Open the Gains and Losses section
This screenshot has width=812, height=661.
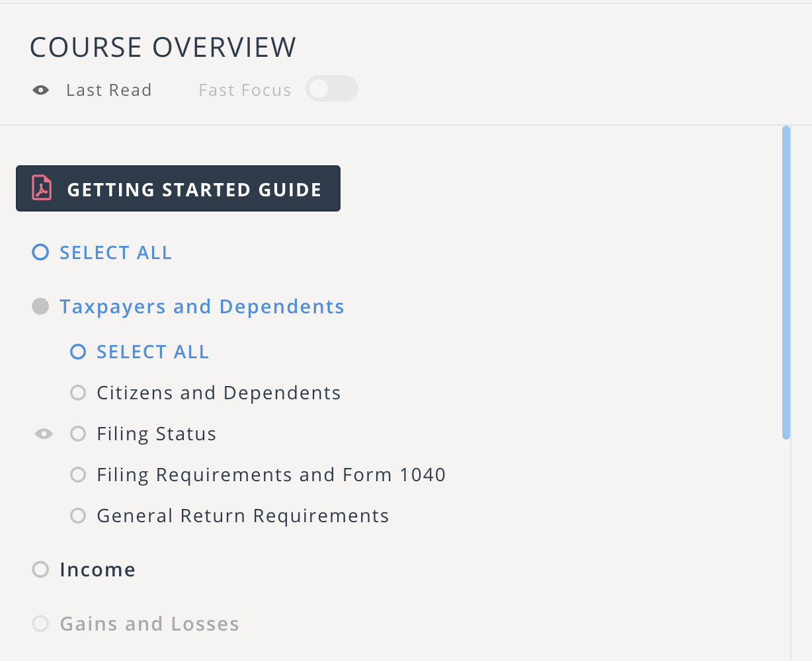click(149, 623)
